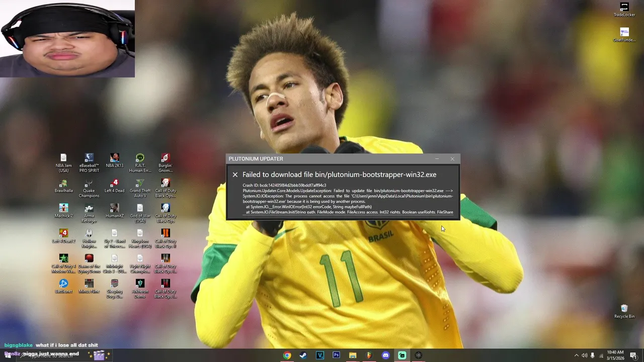The width and height of the screenshot is (644, 362).
Task: Open the volume control in system tray
Action: coord(584,355)
